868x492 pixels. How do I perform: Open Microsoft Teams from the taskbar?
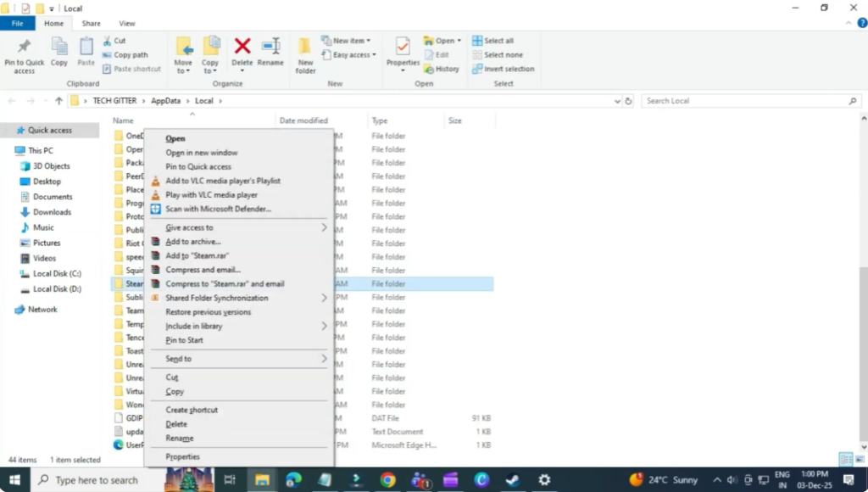click(419, 478)
